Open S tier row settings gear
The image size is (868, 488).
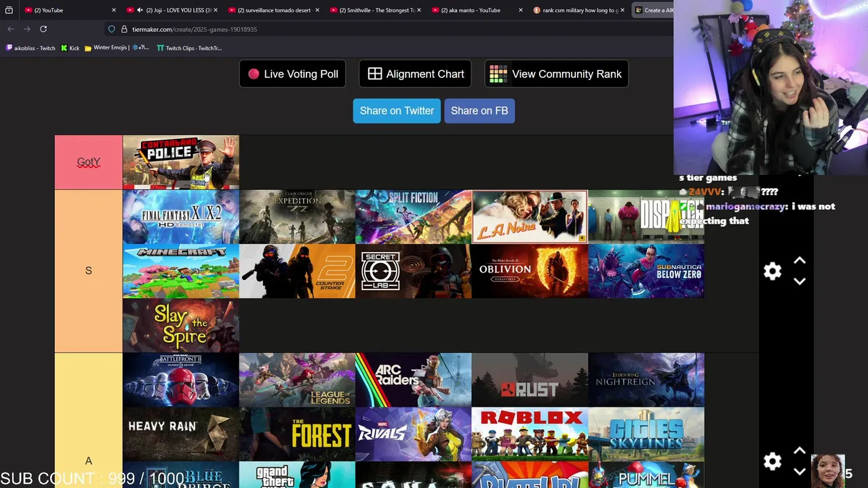(x=772, y=271)
